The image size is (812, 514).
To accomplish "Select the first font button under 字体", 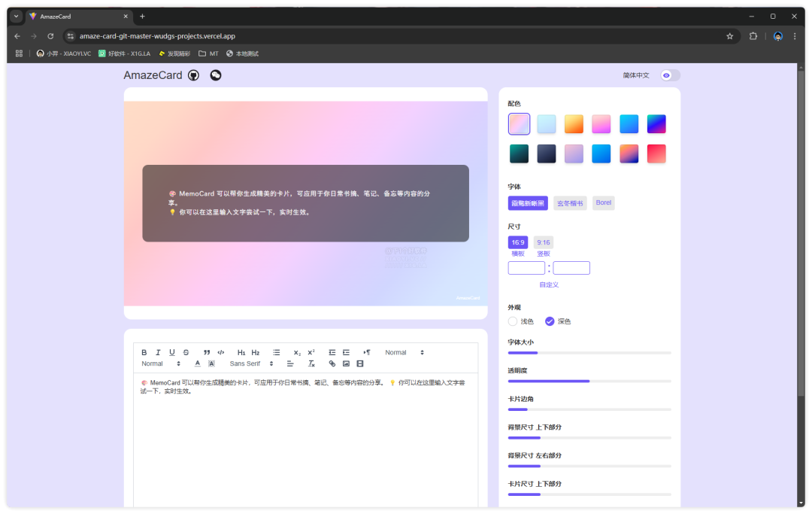I will [x=528, y=203].
